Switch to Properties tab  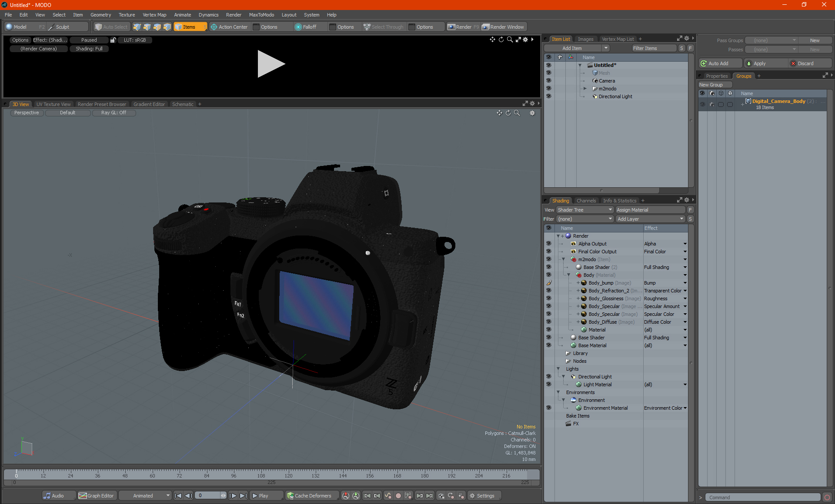(717, 76)
